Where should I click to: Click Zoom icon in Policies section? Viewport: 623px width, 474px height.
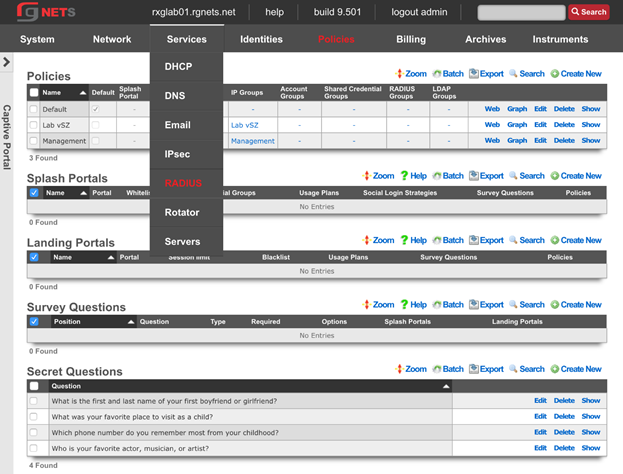[400, 74]
